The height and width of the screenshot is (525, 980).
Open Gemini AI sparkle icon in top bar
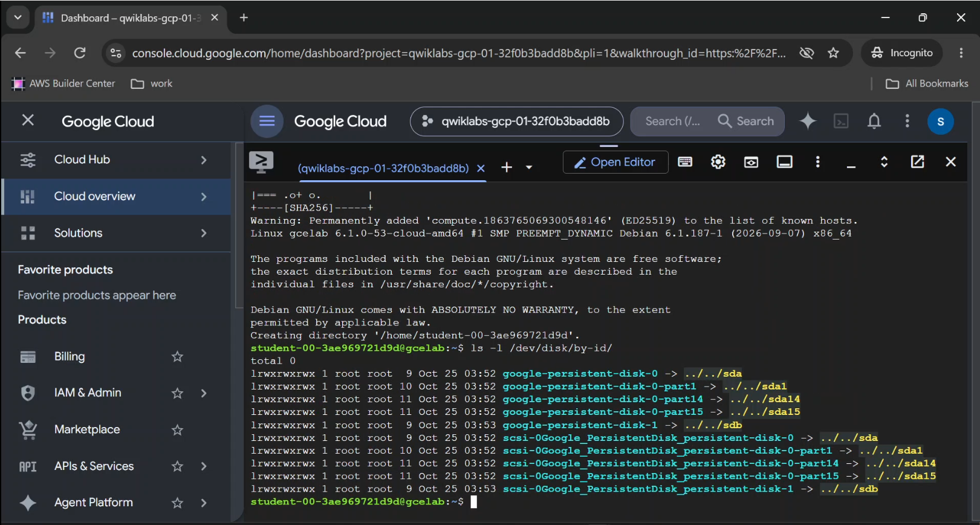point(808,121)
